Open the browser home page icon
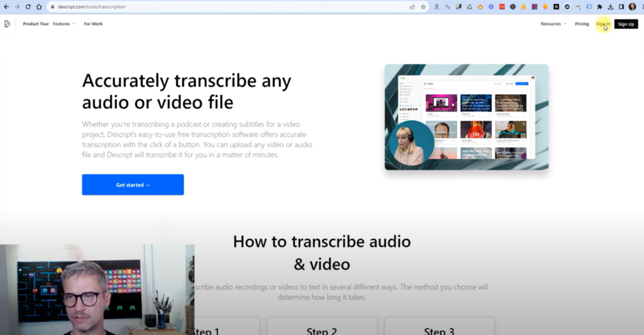The height and width of the screenshot is (335, 644). [39, 6]
